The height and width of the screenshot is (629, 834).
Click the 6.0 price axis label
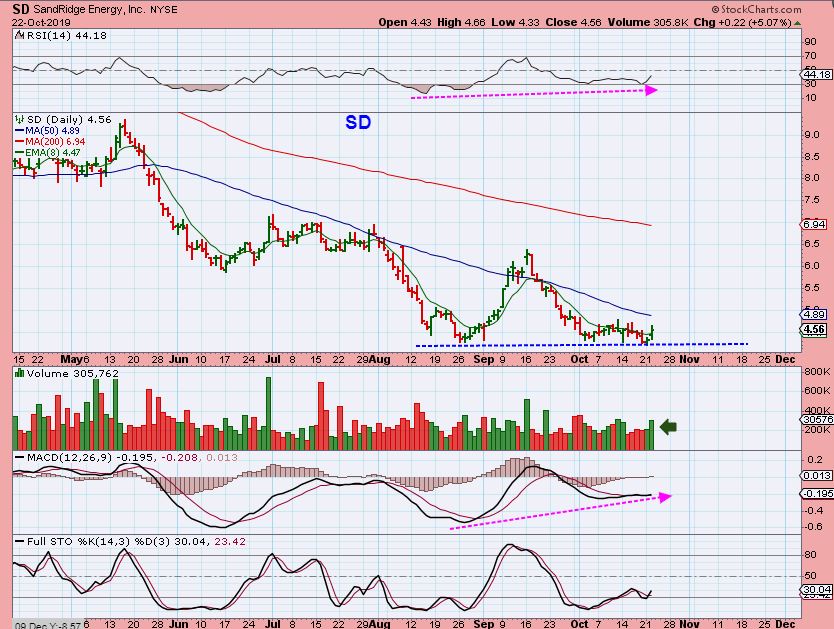click(812, 265)
